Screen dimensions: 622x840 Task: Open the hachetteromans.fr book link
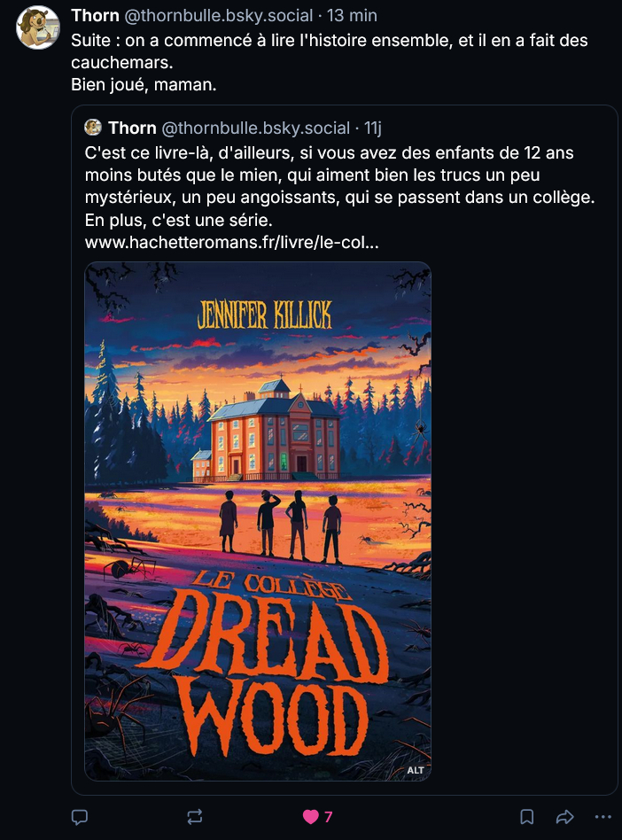pyautogui.click(x=231, y=243)
